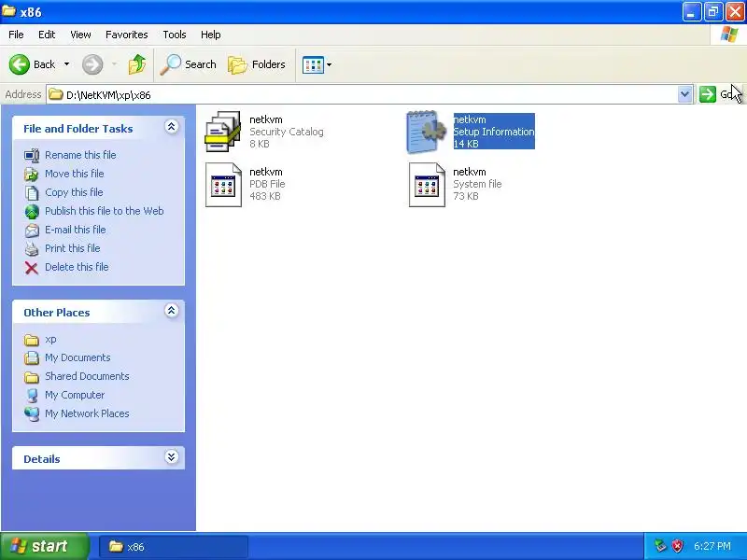This screenshot has height=560, width=747.
Task: Open the Edit menu
Action: pyautogui.click(x=47, y=35)
